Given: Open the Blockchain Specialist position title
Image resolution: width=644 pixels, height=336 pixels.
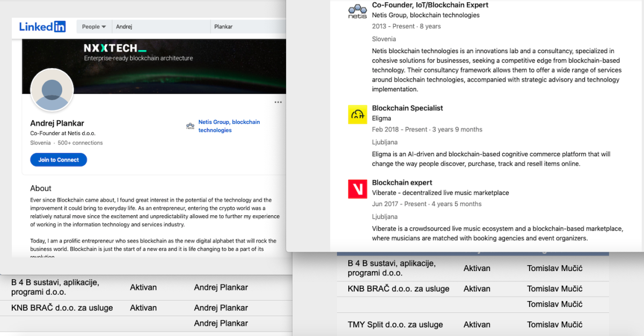Looking at the screenshot, I should (407, 108).
